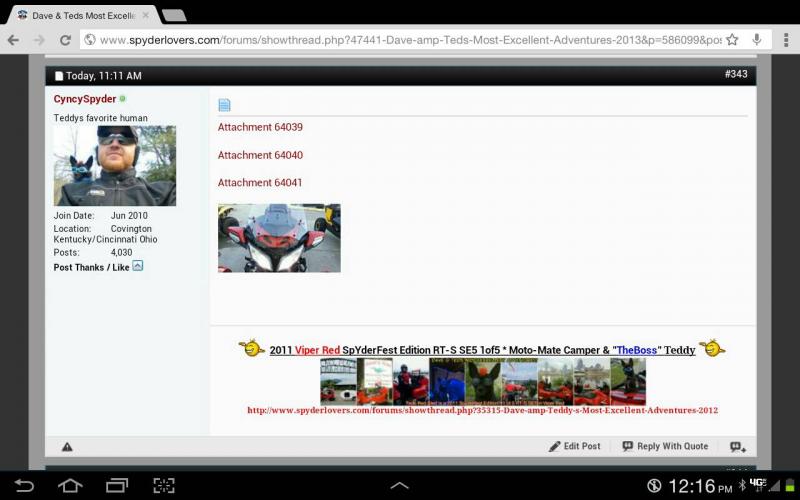
Task: Tap the Bluetooth status icon
Action: point(742,485)
